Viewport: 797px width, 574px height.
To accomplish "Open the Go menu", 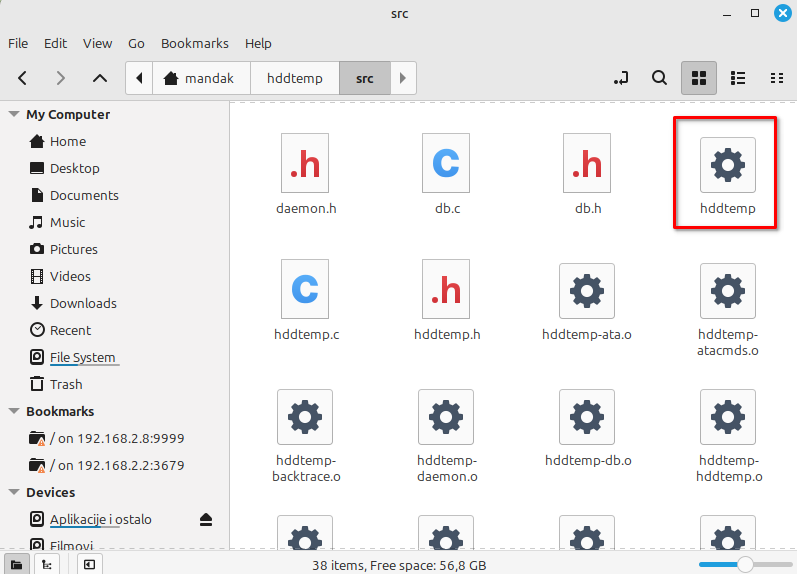I will click(136, 44).
